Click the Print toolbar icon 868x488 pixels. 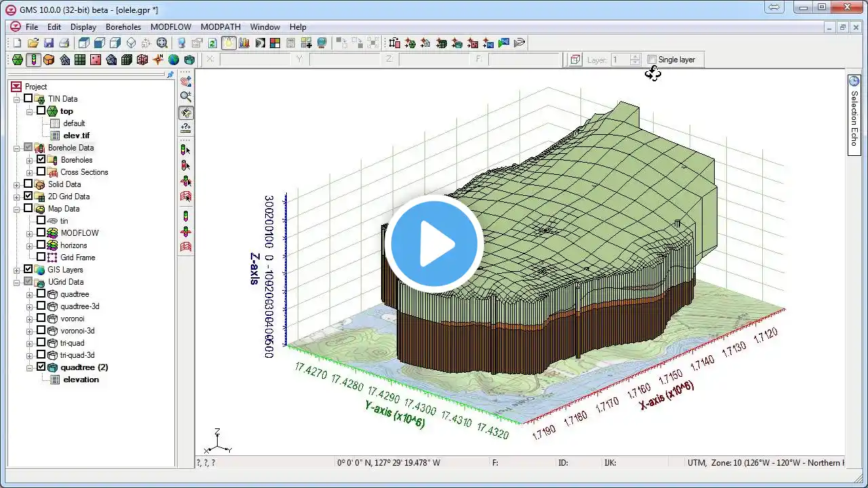pos(64,43)
